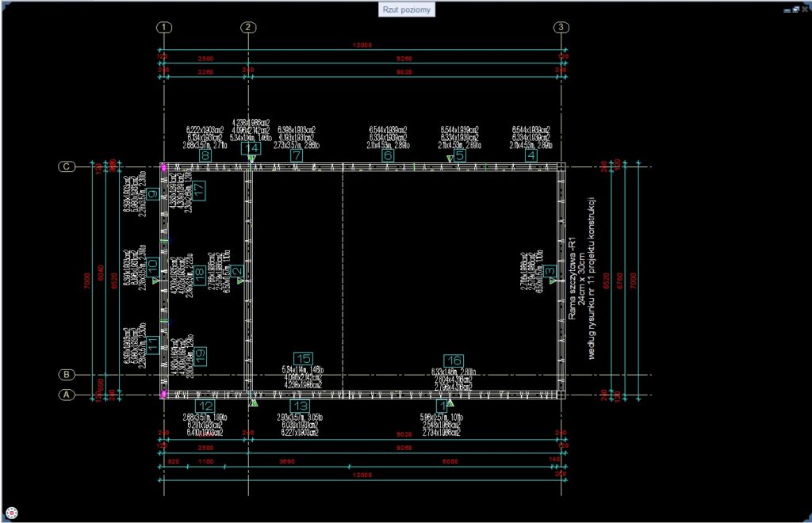
Task: Select axis bubble 3 at top
Action: (561, 28)
